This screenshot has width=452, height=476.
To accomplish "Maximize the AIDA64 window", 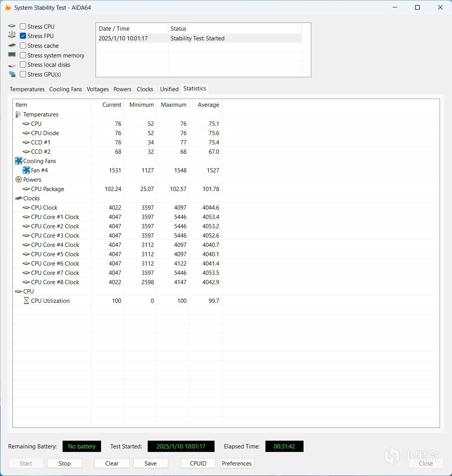I will (417, 7).
